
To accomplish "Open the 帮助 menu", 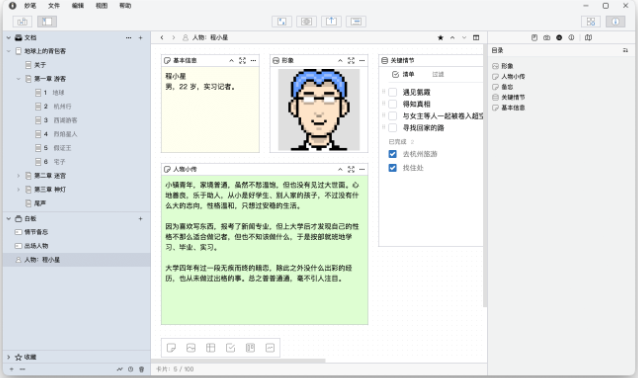I will pos(125,6).
